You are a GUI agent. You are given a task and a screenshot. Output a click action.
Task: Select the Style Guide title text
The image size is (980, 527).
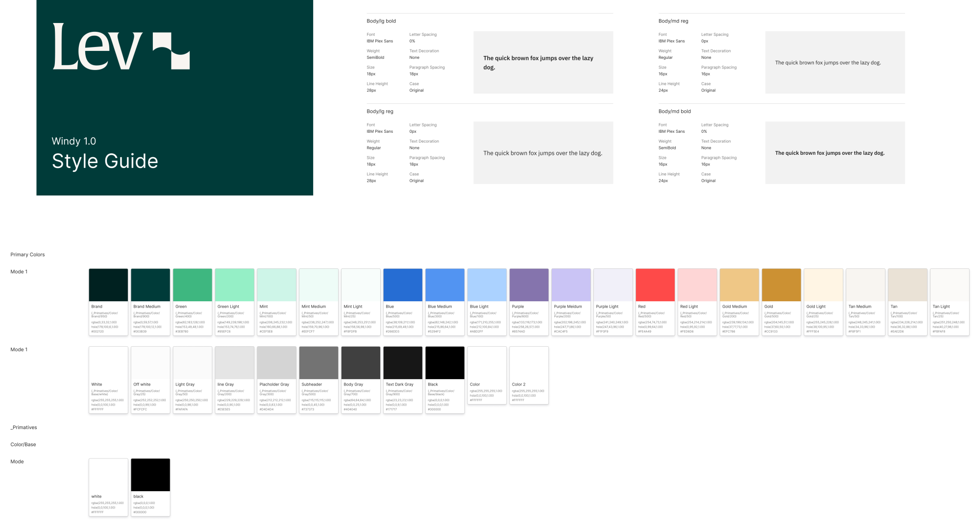(x=105, y=161)
